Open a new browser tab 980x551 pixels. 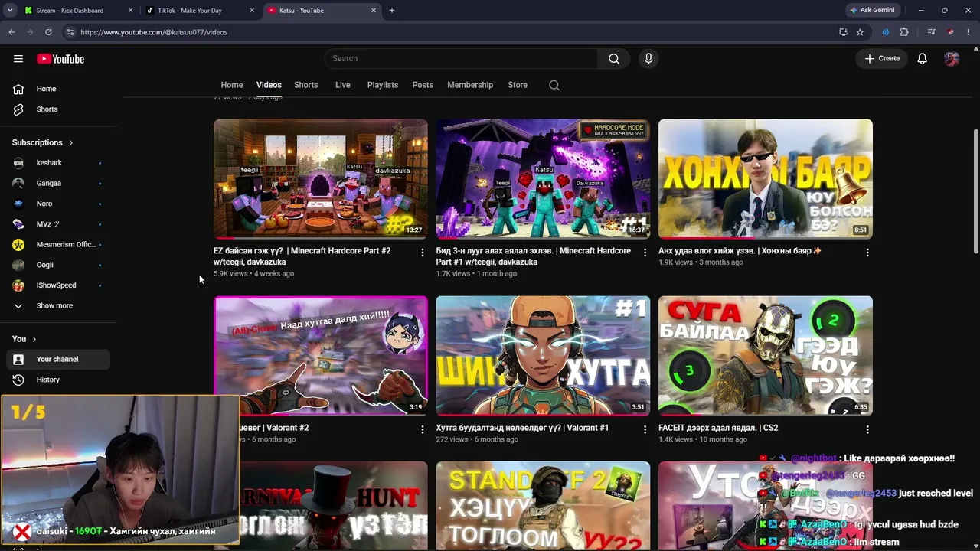pyautogui.click(x=391, y=11)
